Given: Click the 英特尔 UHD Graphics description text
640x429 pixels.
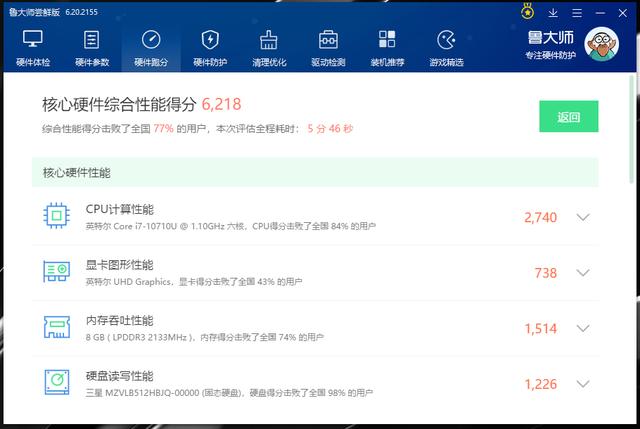Looking at the screenshot, I should 194,282.
